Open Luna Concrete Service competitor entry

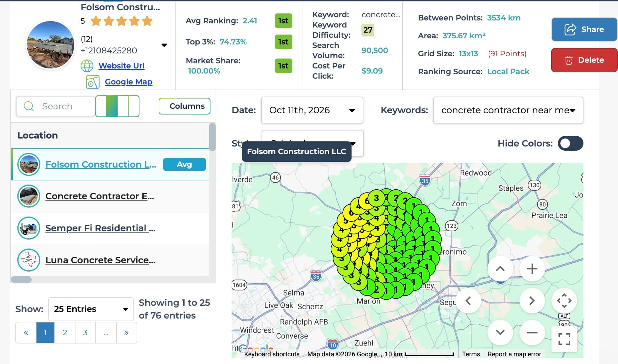[x=100, y=260]
